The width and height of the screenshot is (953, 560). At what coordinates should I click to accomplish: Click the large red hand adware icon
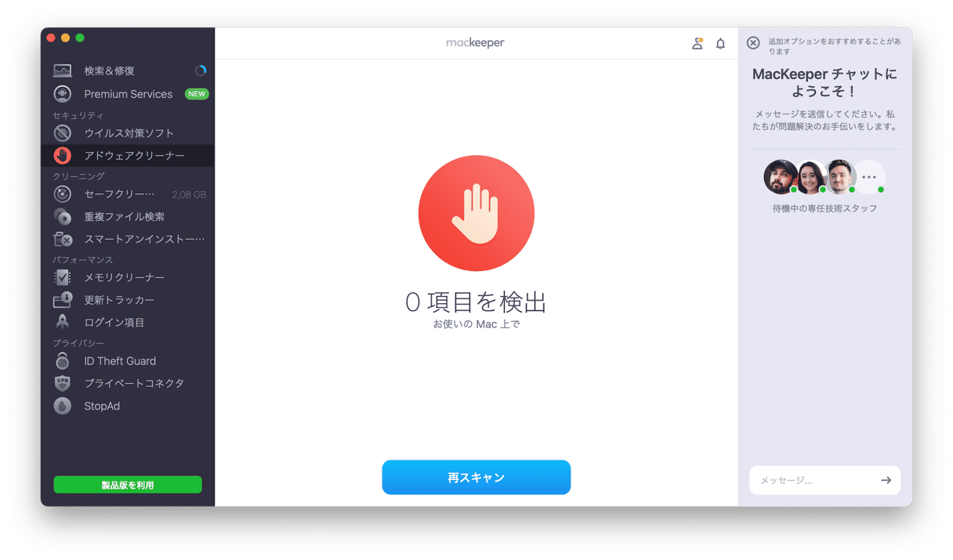(476, 213)
